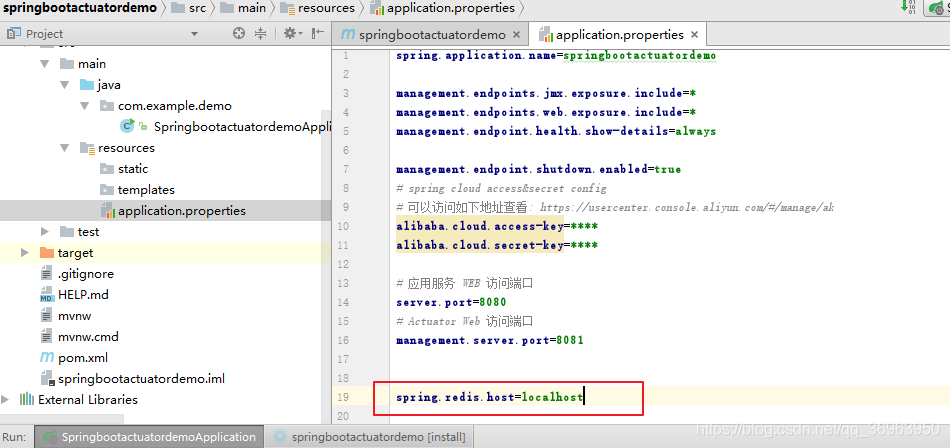Click the static folder icon
Viewport: 950px width, 448px height.
point(107,169)
